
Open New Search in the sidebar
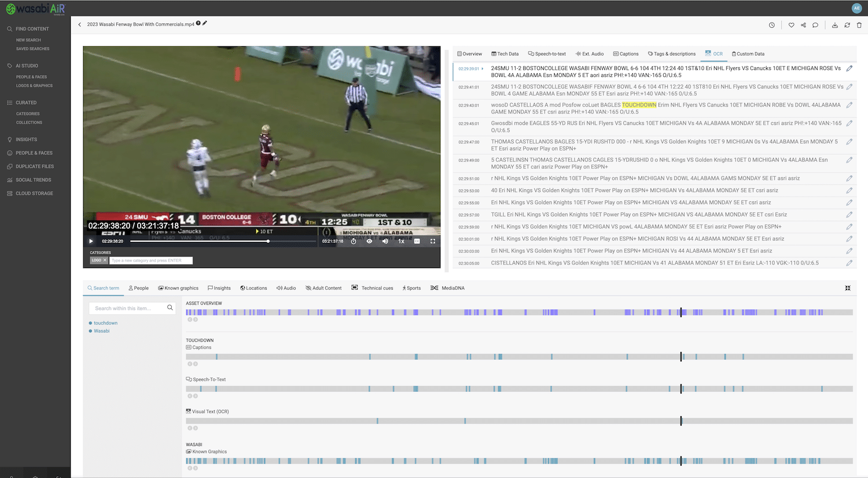pos(28,41)
